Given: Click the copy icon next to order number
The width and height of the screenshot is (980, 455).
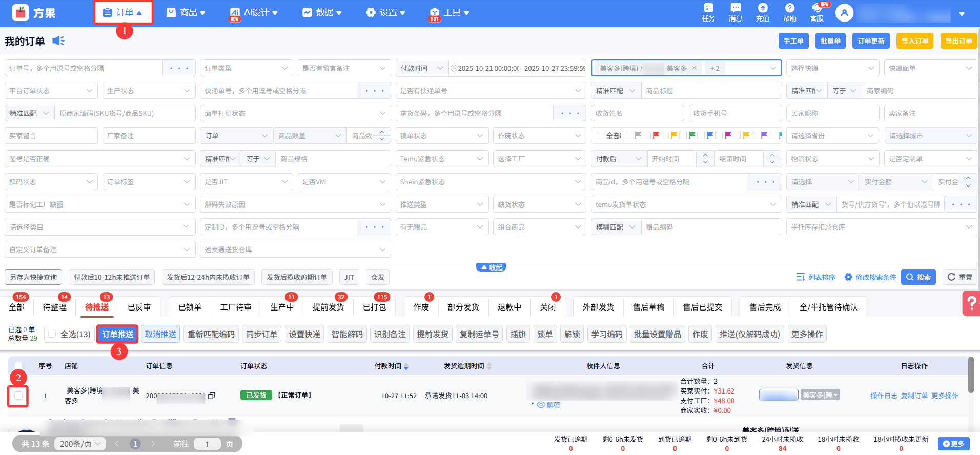Looking at the screenshot, I should tap(211, 396).
